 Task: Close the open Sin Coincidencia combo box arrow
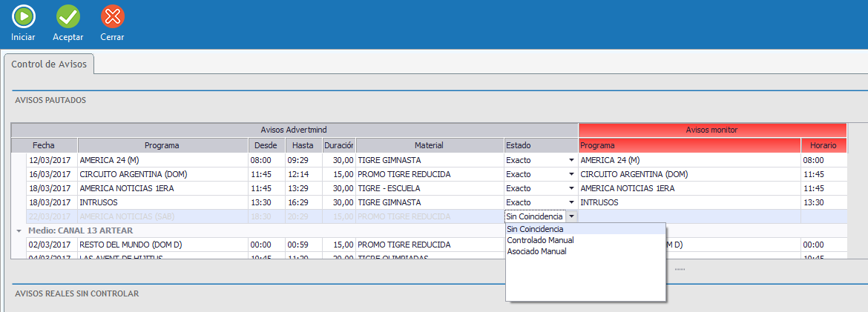571,216
